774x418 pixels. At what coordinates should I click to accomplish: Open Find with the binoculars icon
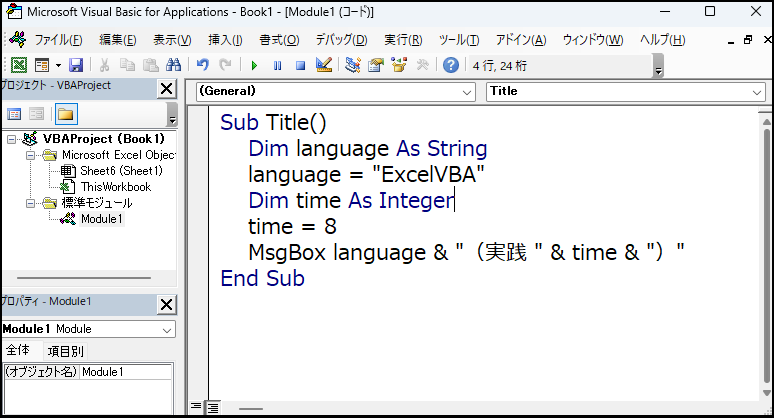click(x=173, y=65)
